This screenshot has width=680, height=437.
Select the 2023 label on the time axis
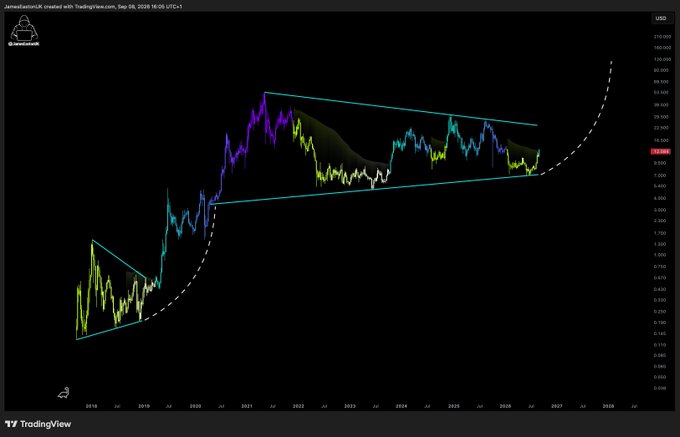point(350,406)
